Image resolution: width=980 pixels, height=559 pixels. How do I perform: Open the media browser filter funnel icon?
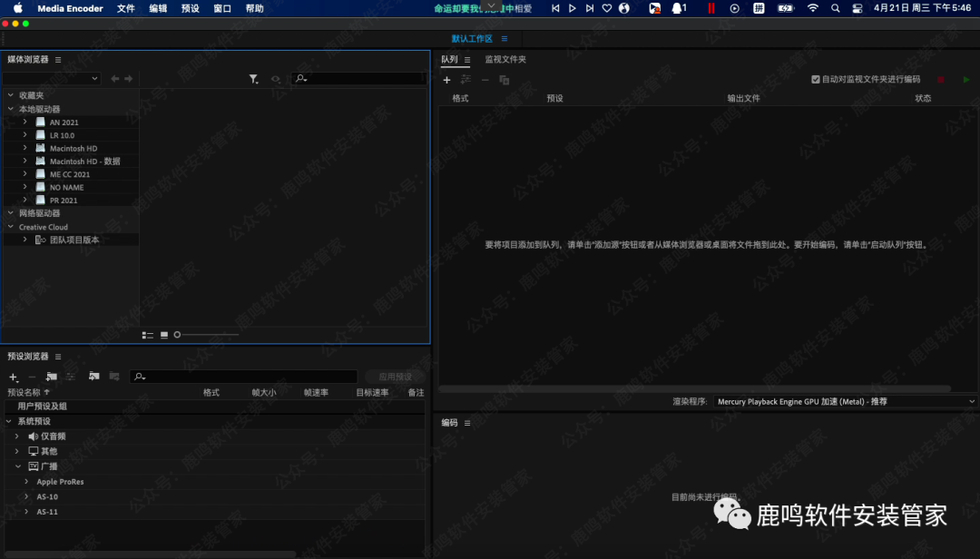(x=254, y=79)
